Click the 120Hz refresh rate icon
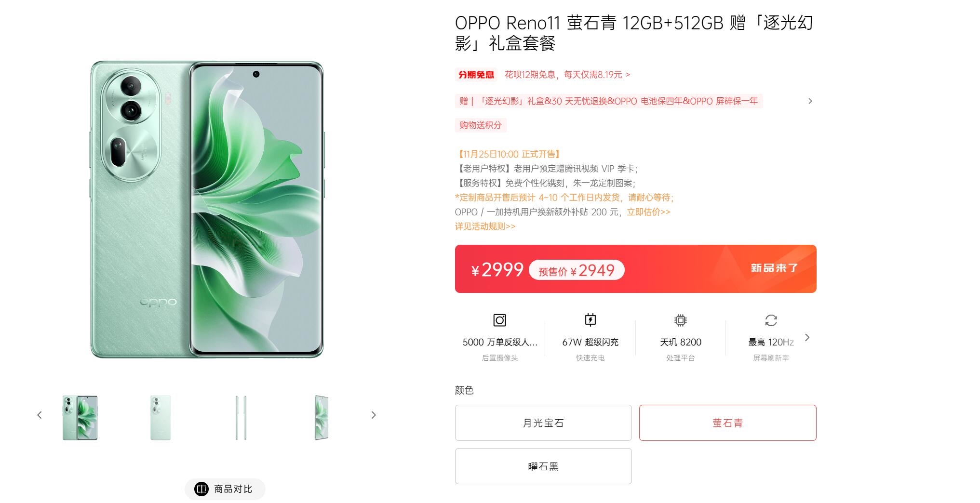This screenshot has height=503, width=980. 771,320
